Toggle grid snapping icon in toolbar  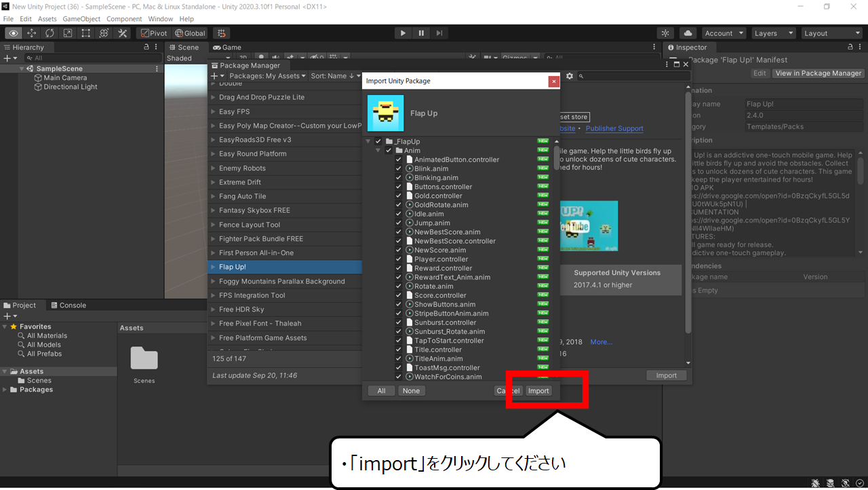coord(221,33)
